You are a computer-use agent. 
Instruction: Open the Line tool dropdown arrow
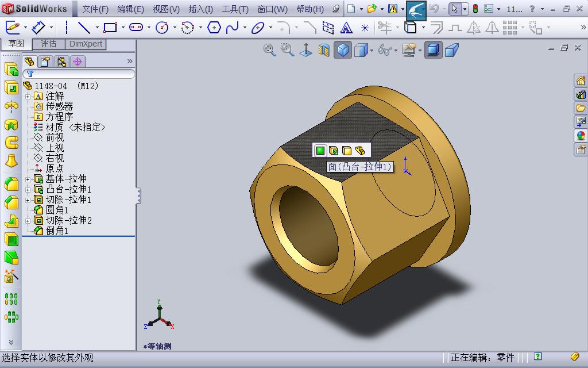[x=96, y=28]
